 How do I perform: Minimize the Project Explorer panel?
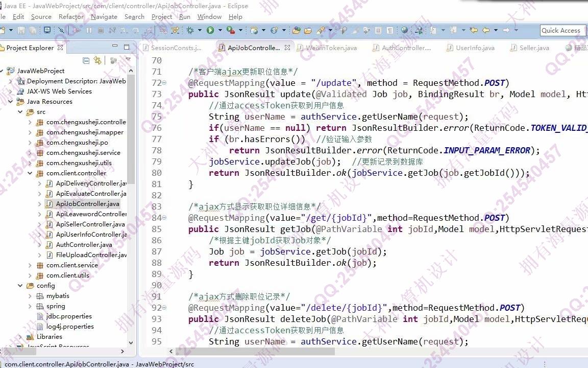pyautogui.click(x=115, y=47)
